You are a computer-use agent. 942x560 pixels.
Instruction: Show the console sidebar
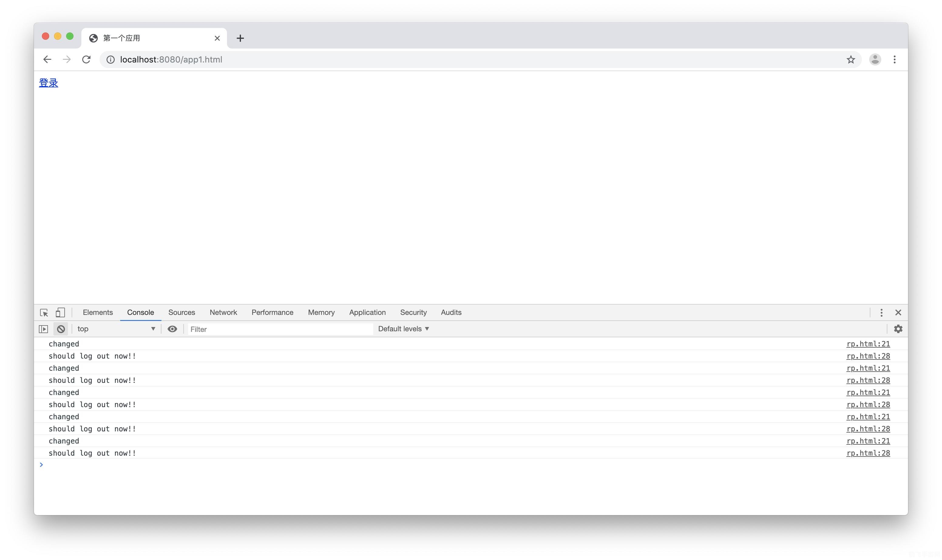tap(43, 329)
